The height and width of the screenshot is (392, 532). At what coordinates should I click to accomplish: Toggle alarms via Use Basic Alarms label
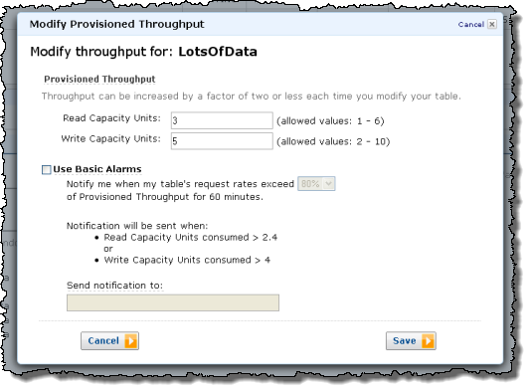(x=97, y=169)
